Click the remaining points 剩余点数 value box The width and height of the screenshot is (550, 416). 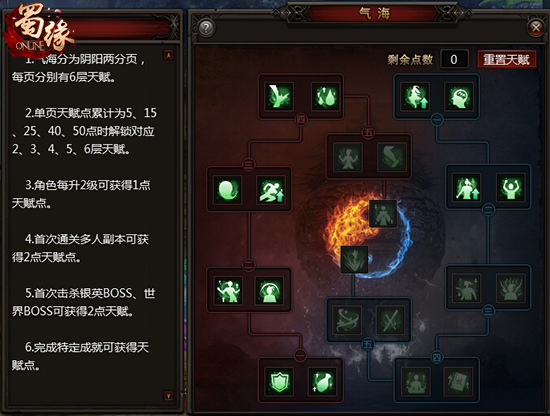point(454,59)
